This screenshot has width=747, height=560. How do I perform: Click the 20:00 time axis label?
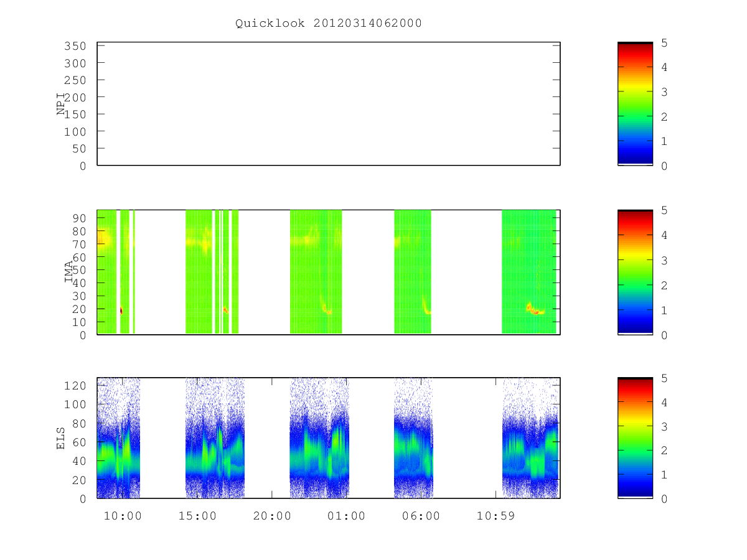(272, 516)
